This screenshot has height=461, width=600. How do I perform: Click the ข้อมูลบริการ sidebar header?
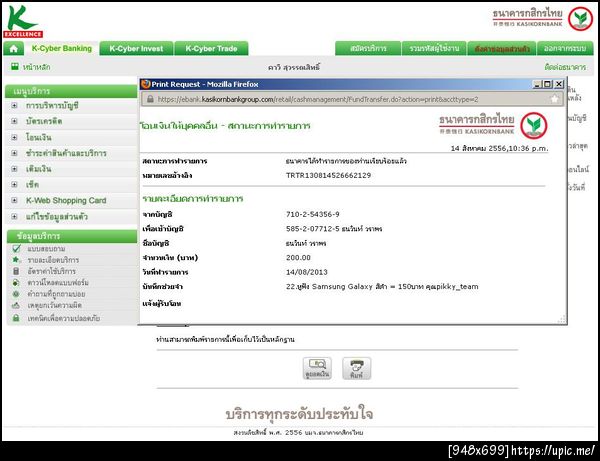(72, 236)
